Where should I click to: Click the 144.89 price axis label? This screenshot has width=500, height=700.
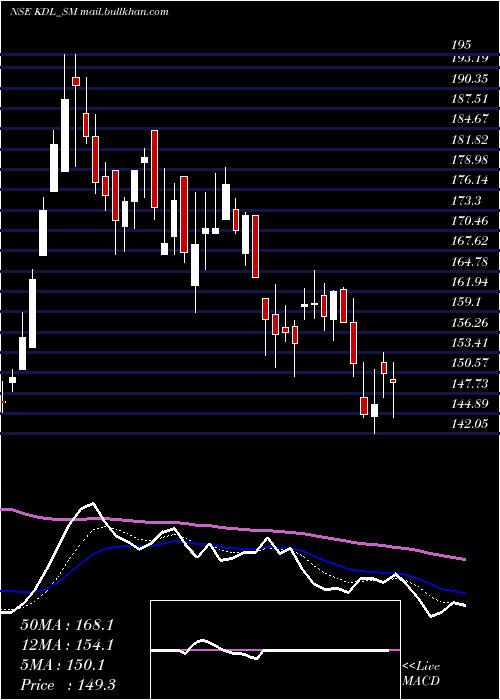(x=469, y=404)
